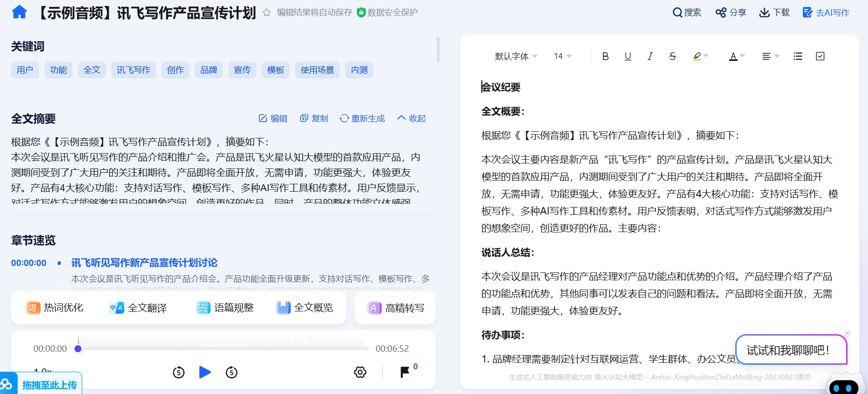Expand alignment options dropdown arrow
The image size is (868, 394).
coord(777,56)
